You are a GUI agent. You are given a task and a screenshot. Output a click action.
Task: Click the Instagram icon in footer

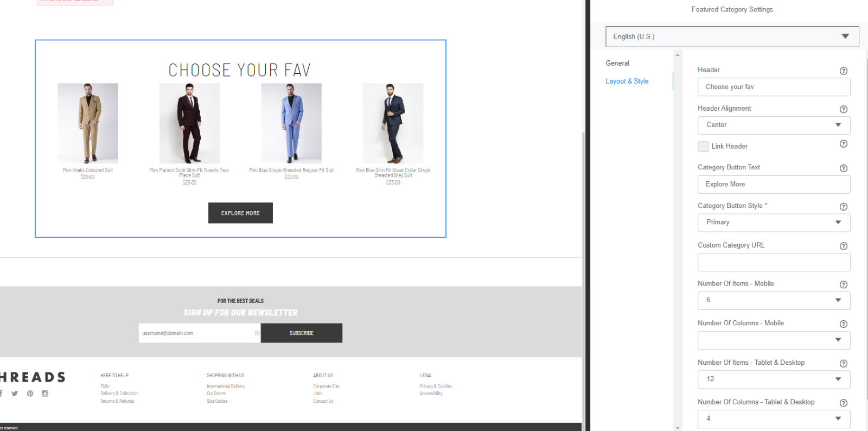pyautogui.click(x=45, y=394)
